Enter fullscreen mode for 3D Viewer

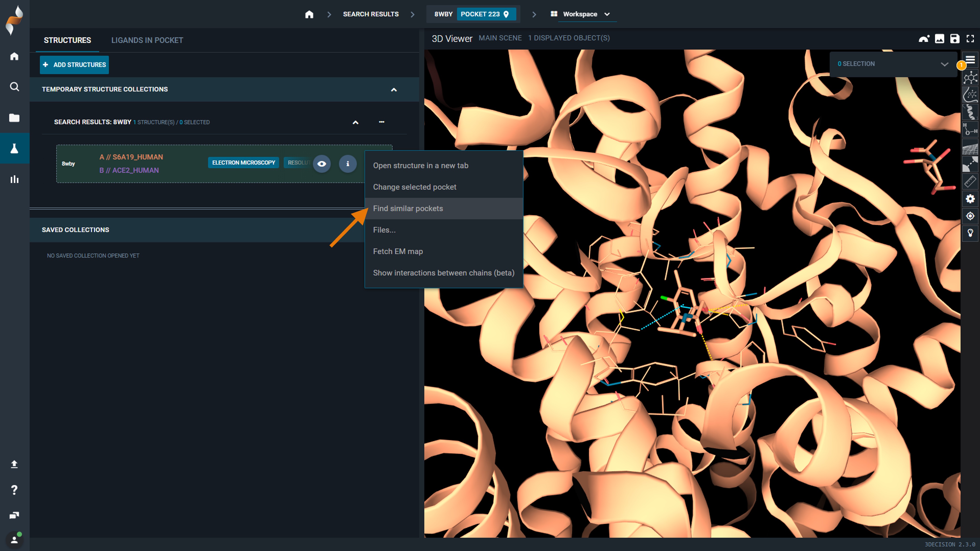pos(970,38)
